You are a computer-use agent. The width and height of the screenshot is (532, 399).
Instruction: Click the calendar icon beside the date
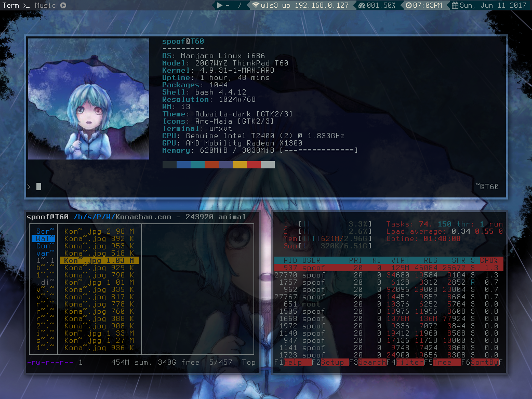pyautogui.click(x=455, y=5)
